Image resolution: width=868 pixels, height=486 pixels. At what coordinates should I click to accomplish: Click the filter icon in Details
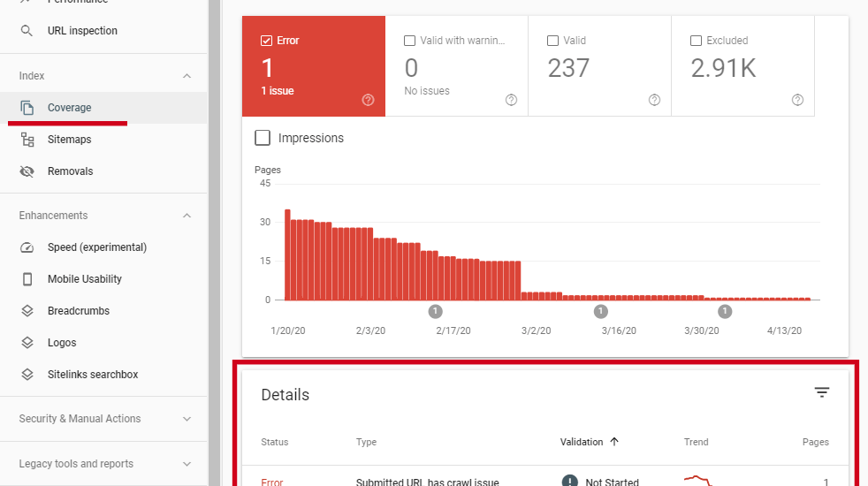click(x=822, y=393)
